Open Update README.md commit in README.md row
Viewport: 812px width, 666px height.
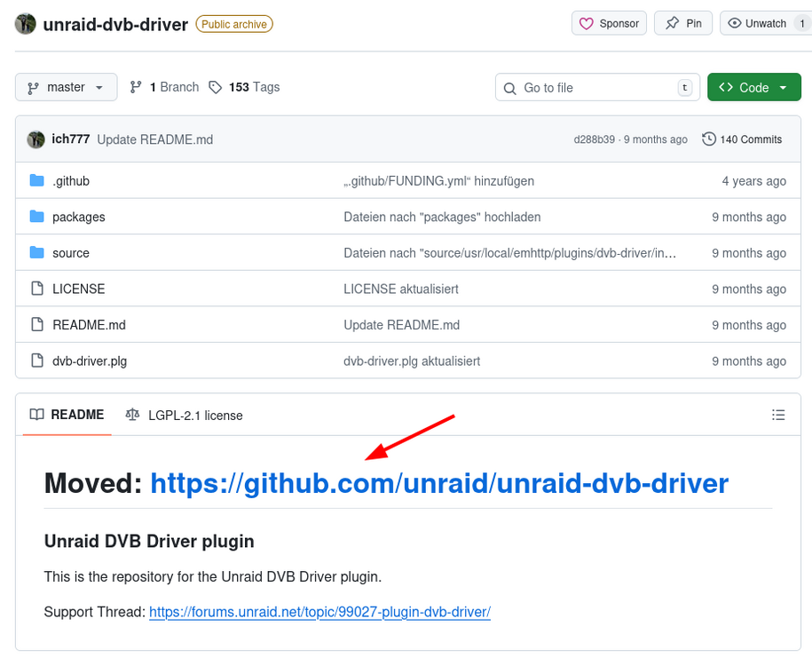(x=401, y=325)
